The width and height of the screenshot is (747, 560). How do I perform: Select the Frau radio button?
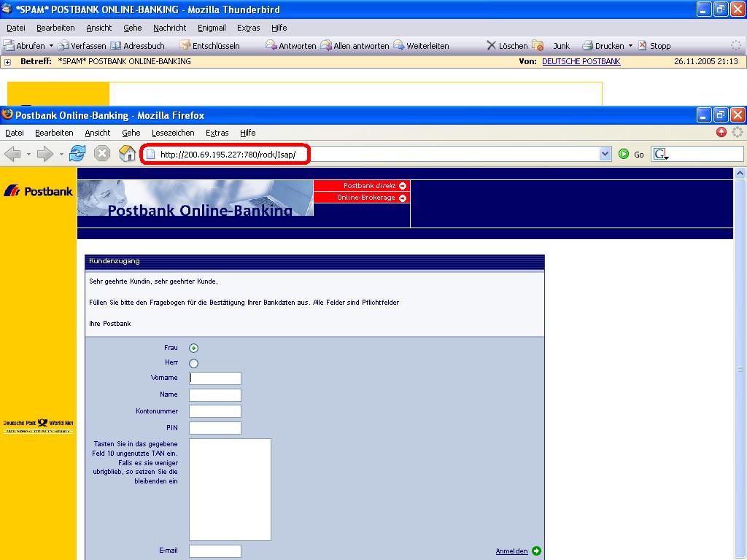click(193, 348)
